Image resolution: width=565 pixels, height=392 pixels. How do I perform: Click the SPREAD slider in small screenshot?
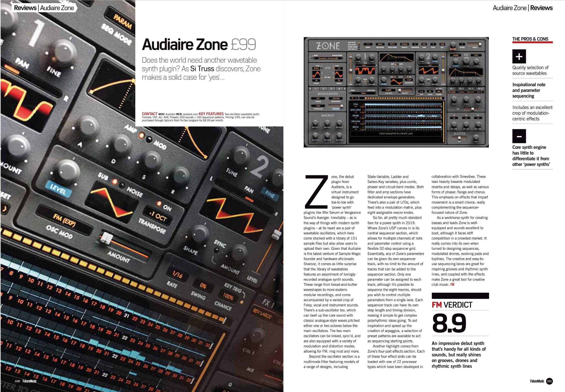click(x=474, y=44)
